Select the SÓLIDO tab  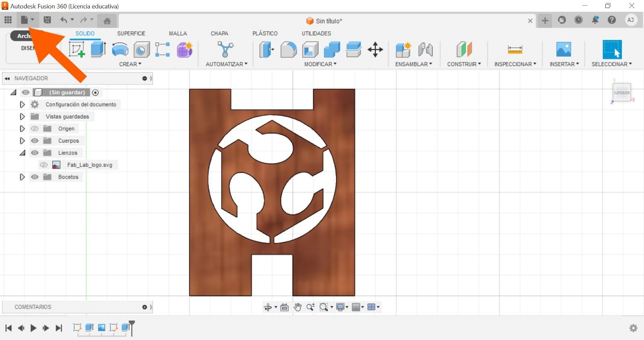[85, 33]
